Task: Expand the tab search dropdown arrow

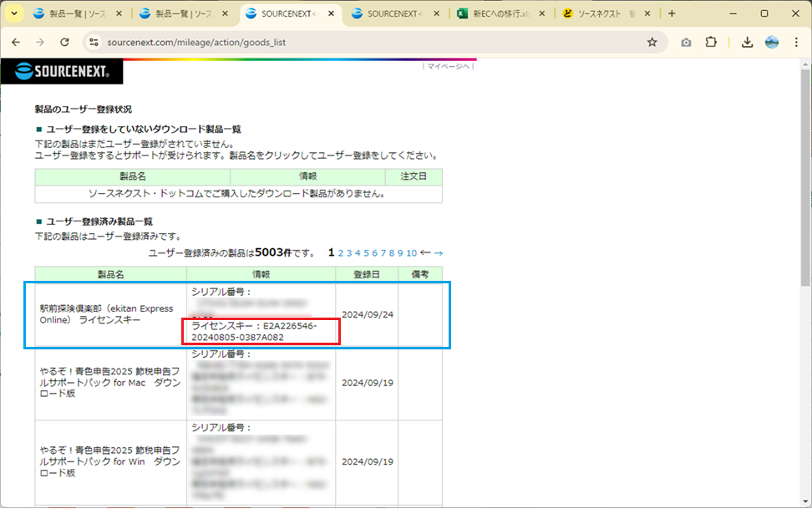Action: click(x=14, y=13)
